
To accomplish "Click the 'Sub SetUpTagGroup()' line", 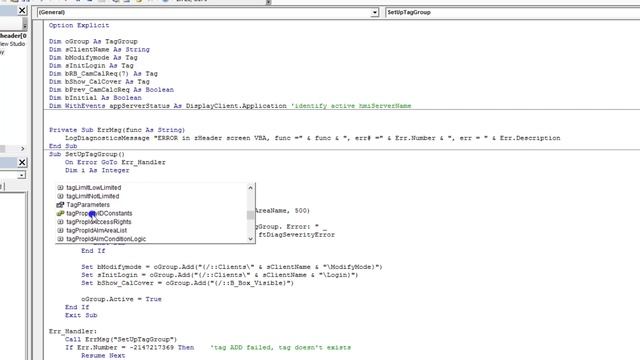I will coord(87,154).
